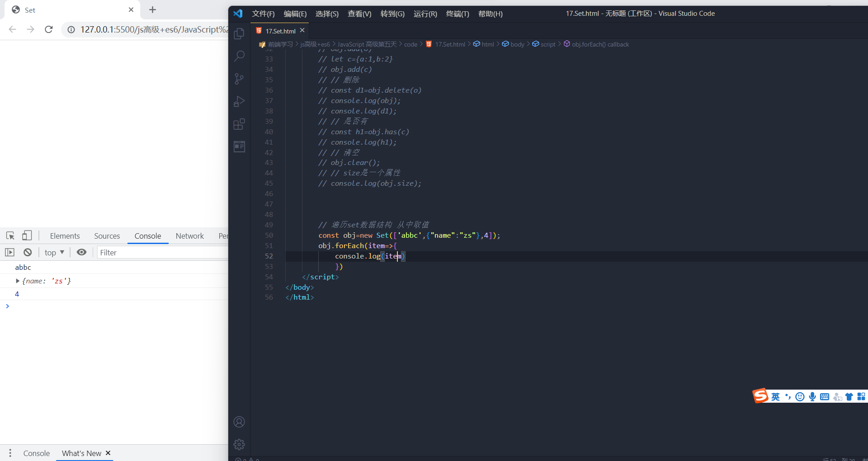Screen dimensions: 868x461
Task: Start Sogou voice input microphone
Action: click(812, 397)
